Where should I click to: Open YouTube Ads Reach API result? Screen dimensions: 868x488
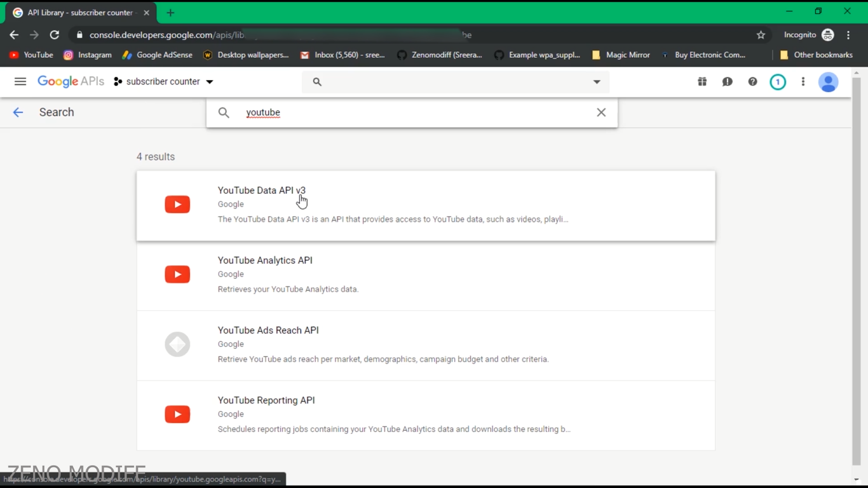coord(426,345)
